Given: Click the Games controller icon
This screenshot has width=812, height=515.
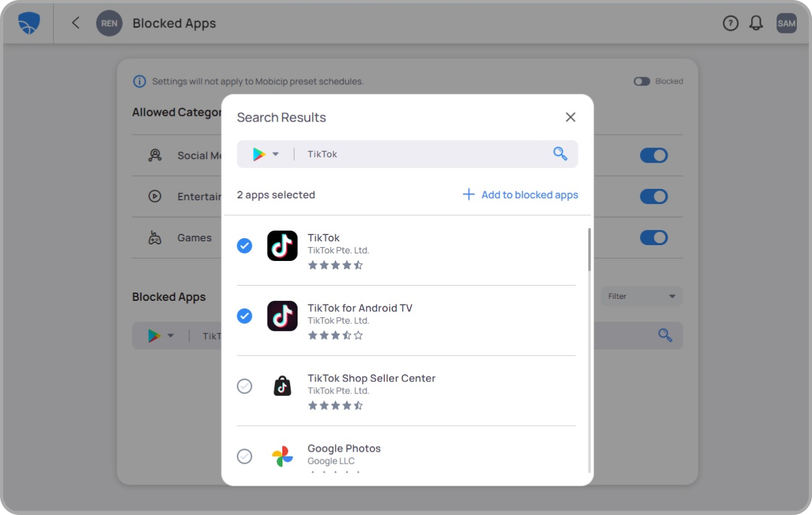Looking at the screenshot, I should pos(154,238).
